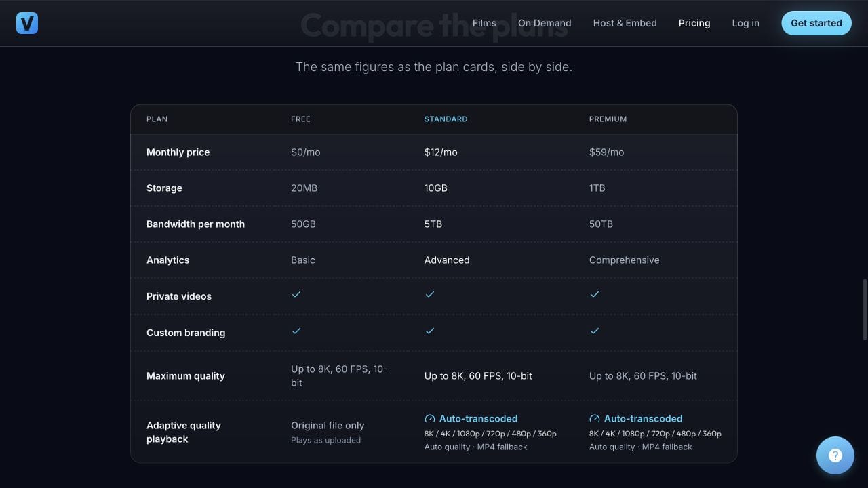Screen dimensions: 868x488
Task: Click the Custom branding check mark under Standard
Action: (x=429, y=331)
